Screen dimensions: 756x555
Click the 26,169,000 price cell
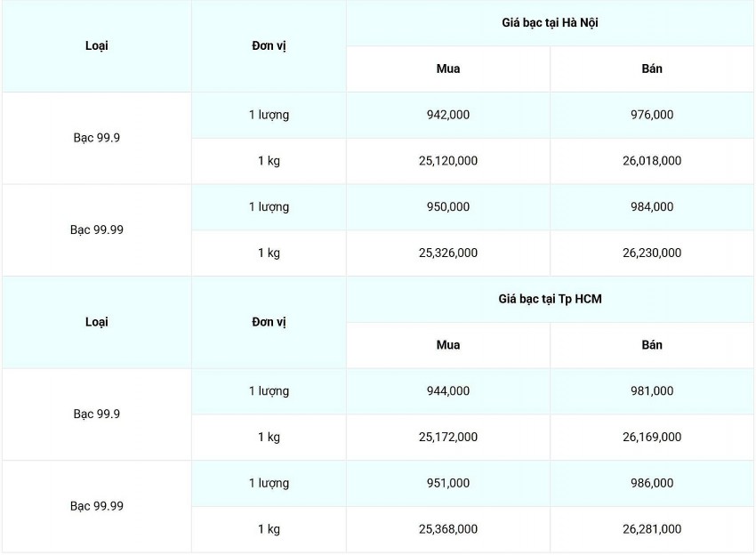coord(652,438)
